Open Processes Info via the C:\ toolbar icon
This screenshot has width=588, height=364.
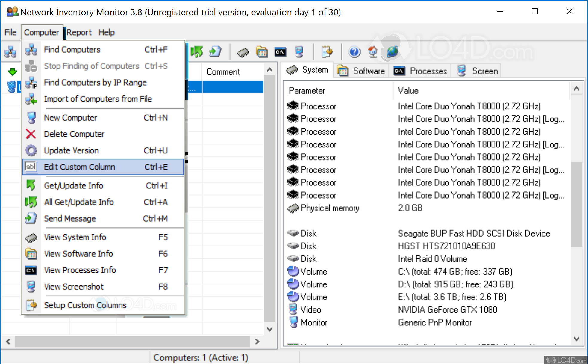click(280, 51)
